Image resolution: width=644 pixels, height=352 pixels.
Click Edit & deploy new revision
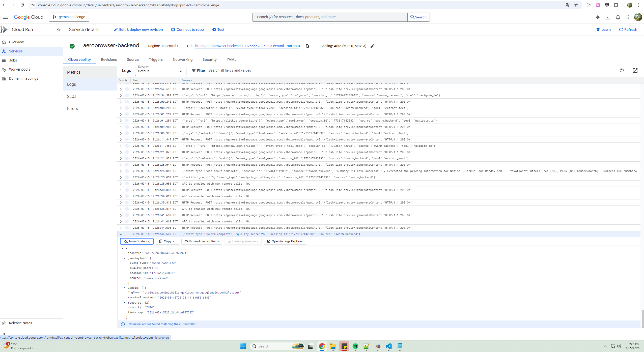138,30
